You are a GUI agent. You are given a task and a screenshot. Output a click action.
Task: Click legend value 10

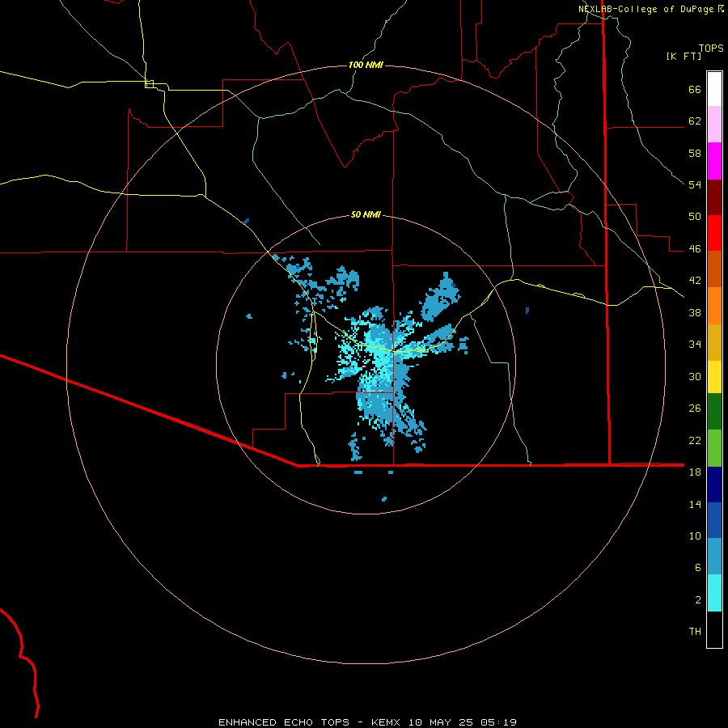point(695,535)
